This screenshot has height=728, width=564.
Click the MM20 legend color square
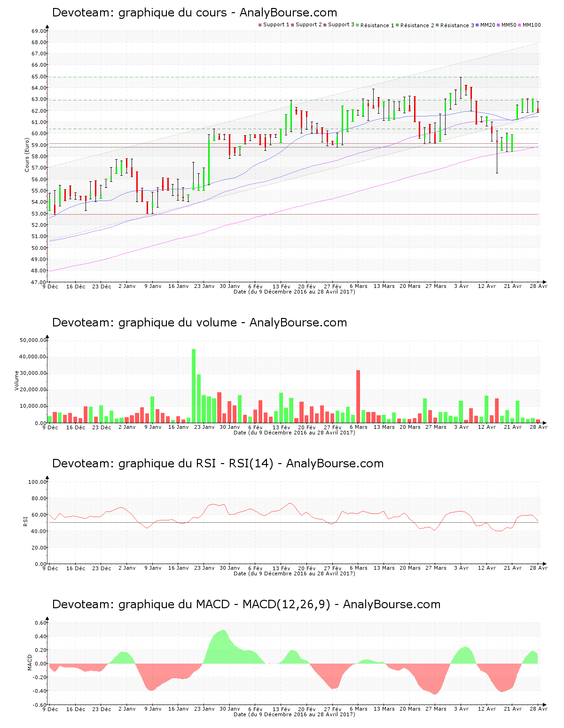coord(478,25)
